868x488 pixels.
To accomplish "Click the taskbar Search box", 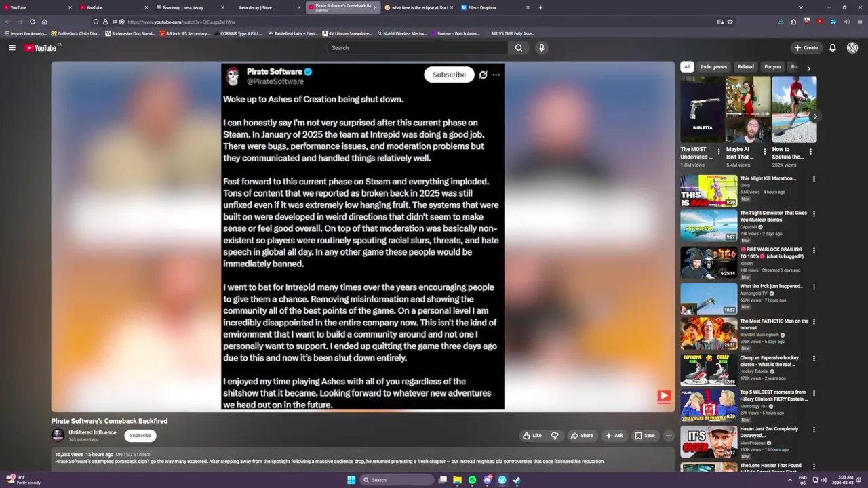I will (397, 480).
